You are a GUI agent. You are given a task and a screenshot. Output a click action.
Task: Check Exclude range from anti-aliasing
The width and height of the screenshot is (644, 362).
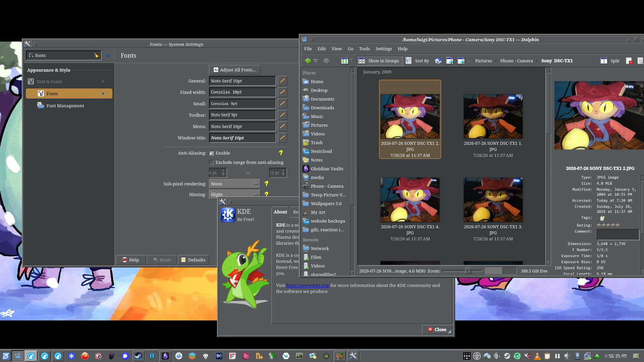[x=212, y=163]
